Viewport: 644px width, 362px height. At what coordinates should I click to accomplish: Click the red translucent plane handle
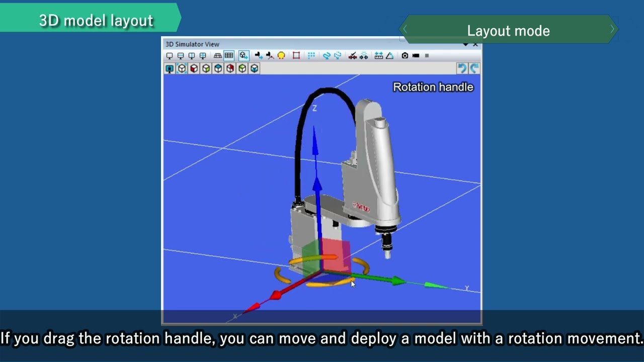point(336,254)
